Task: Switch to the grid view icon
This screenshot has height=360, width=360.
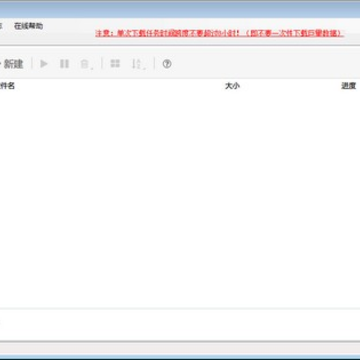Action: point(115,63)
